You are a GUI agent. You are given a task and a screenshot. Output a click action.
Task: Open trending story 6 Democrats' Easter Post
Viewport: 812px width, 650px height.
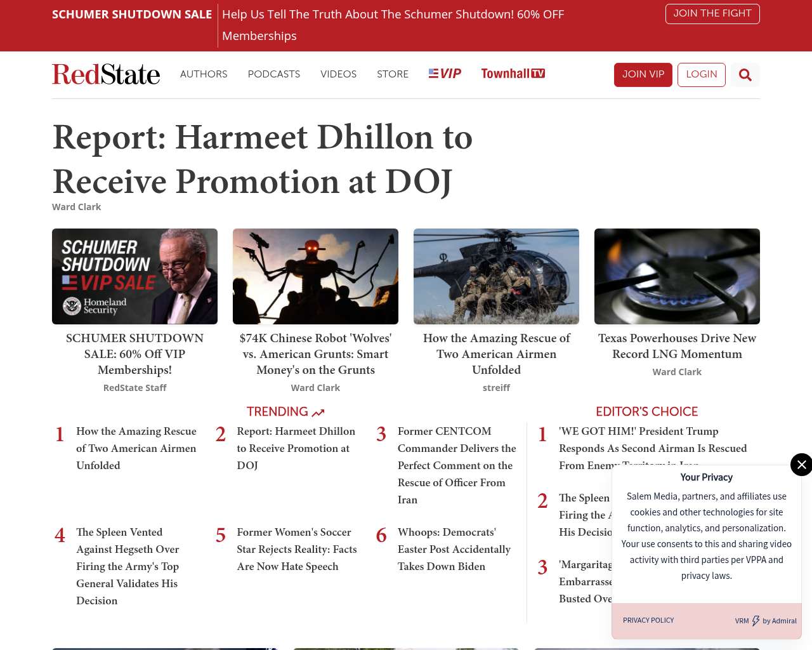coord(454,549)
